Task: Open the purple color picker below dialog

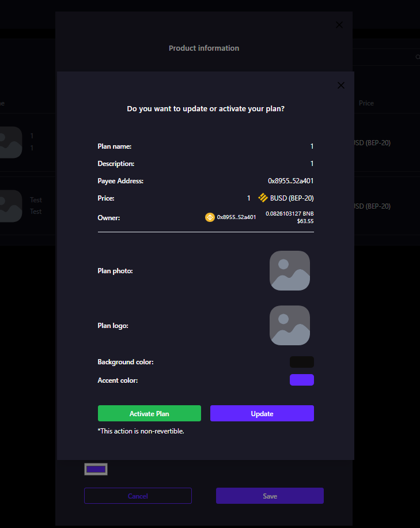Action: click(x=96, y=469)
